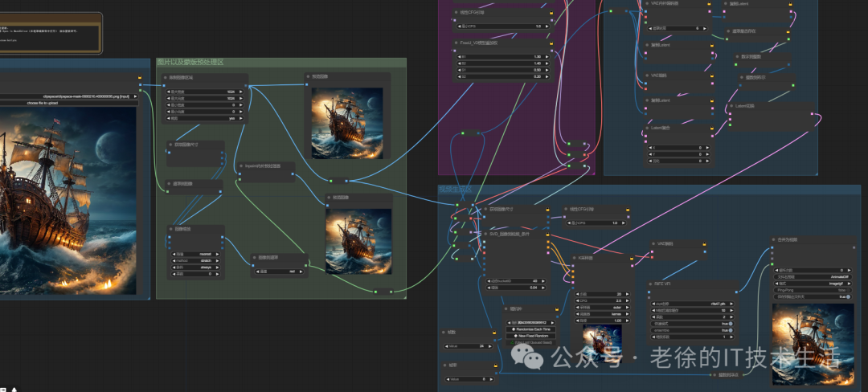This screenshot has width=868, height=392.
Task: Open the clipspace mask image file dropdown
Action: 68,96
